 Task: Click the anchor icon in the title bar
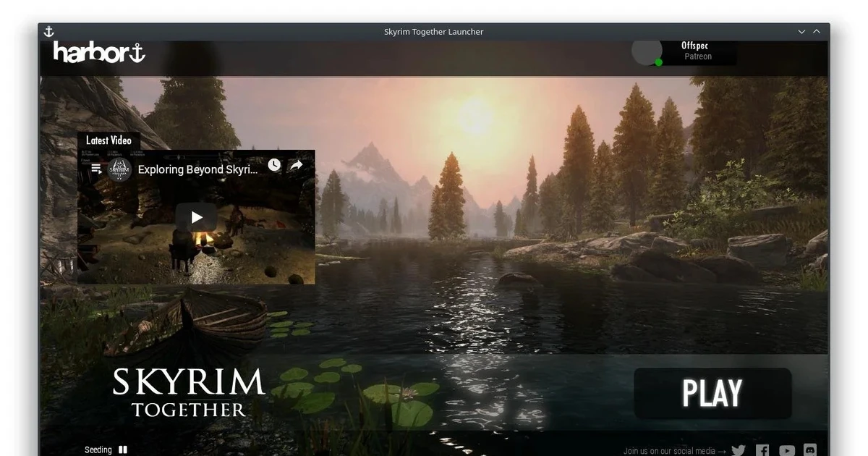pos(48,31)
